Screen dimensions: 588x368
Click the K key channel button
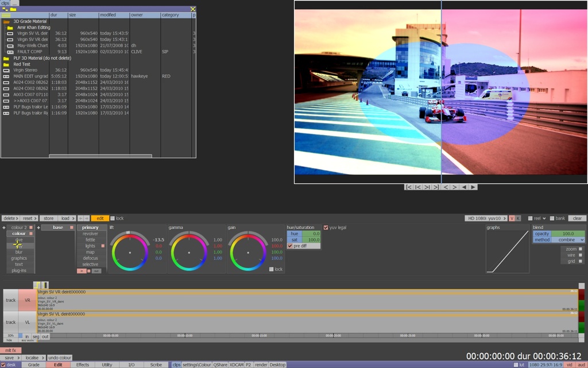[x=518, y=218]
